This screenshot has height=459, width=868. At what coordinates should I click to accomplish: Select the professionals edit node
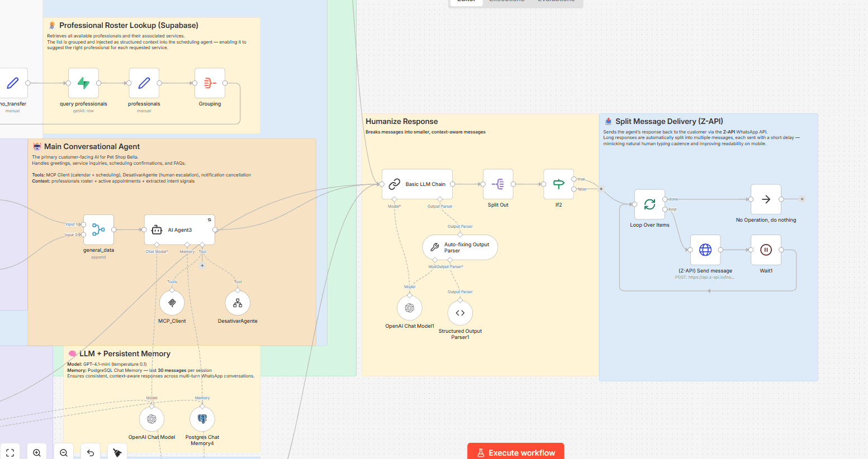144,83
